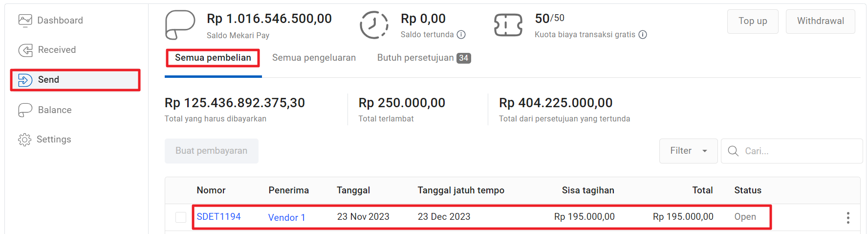Click the Buat pembayaran button
Screen dimensions: 868x234
pos(211,151)
